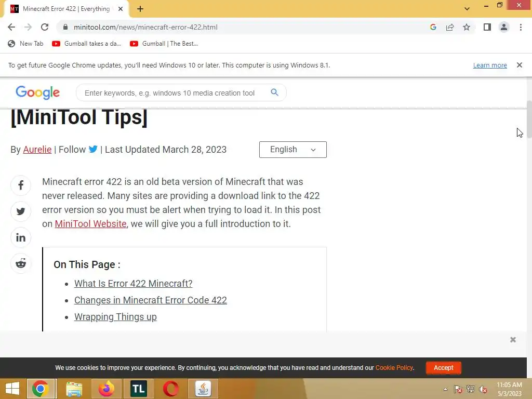This screenshot has width=532, height=399.
Task: Open Chrome side panel
Action: [487, 27]
